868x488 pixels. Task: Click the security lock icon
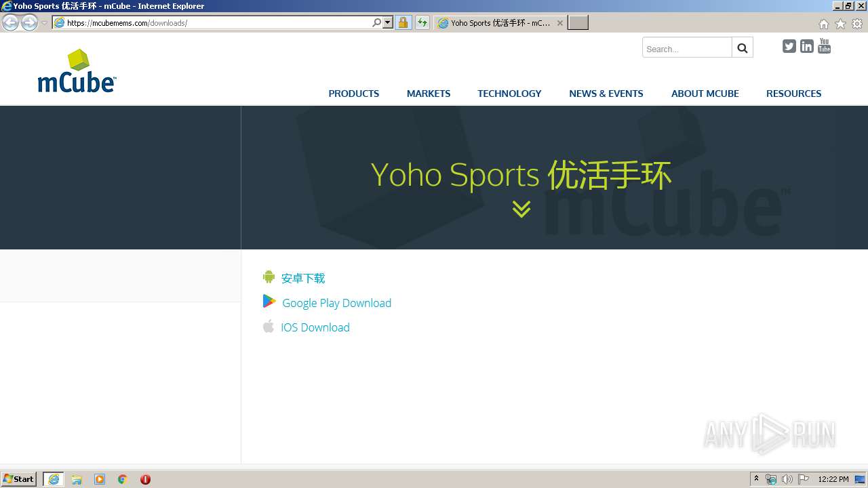click(403, 22)
